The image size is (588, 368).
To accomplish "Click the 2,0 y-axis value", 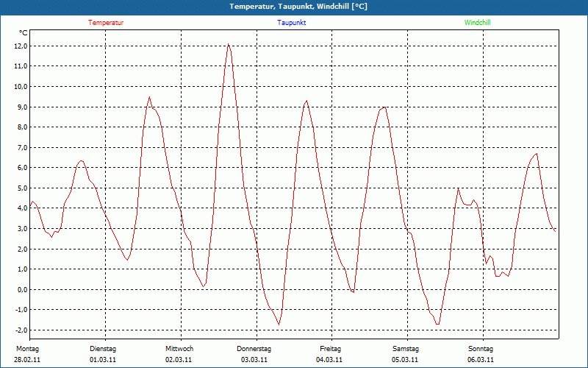I will (x=22, y=249).
